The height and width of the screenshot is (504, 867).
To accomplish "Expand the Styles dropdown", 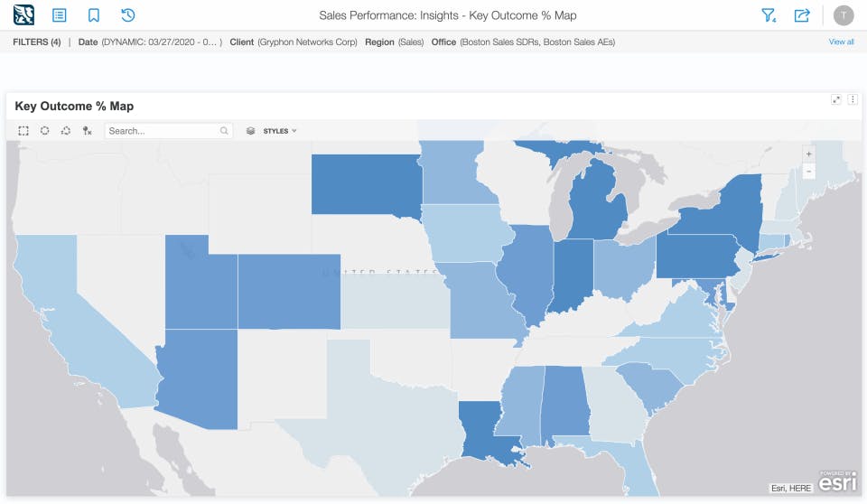I will 279,131.
